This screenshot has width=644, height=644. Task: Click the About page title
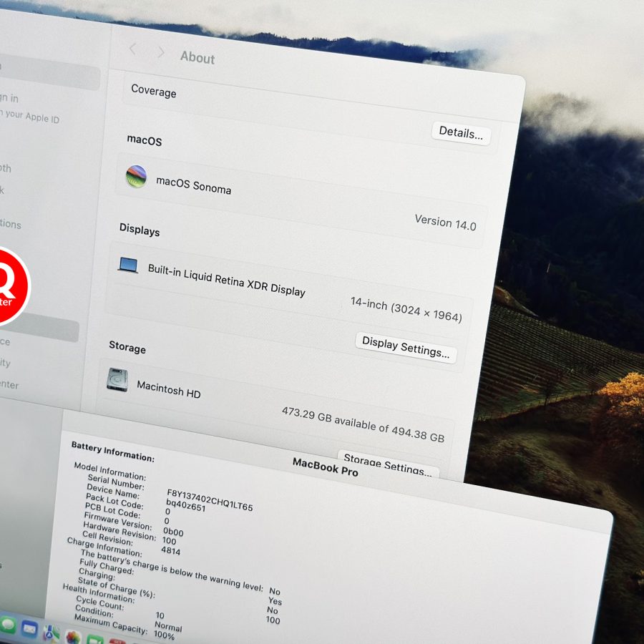tap(197, 57)
